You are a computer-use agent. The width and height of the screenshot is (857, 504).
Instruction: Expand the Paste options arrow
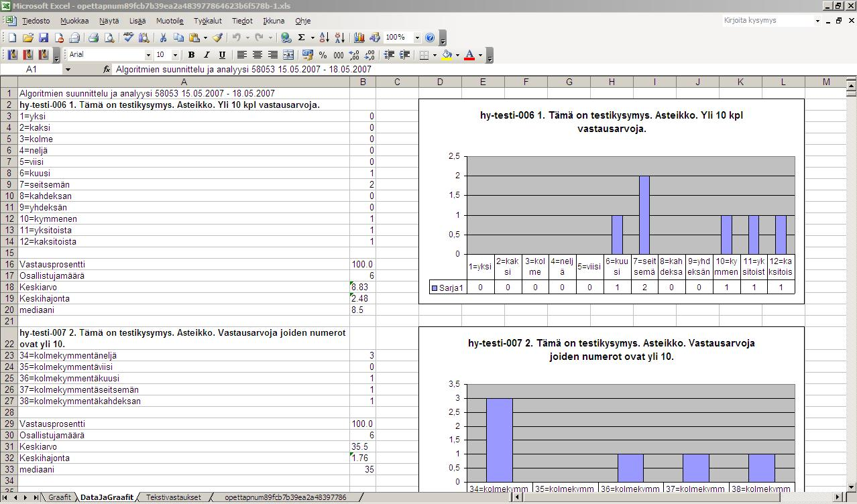(x=205, y=38)
